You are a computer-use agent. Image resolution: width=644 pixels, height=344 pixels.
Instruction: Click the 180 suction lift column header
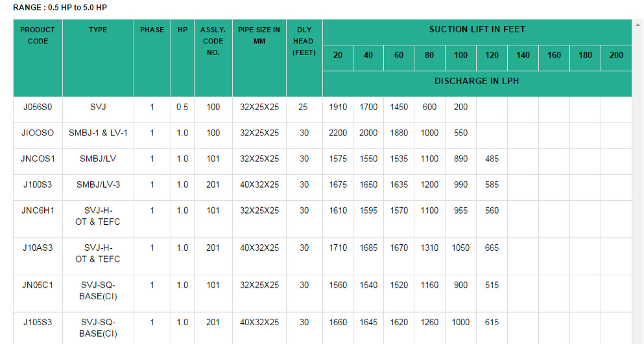585,55
